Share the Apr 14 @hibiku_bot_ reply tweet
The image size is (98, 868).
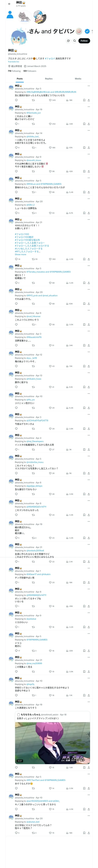point(89,148)
